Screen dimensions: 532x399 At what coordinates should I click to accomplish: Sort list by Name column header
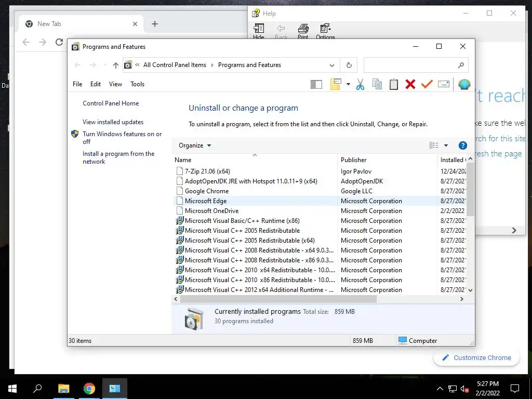[255, 160]
